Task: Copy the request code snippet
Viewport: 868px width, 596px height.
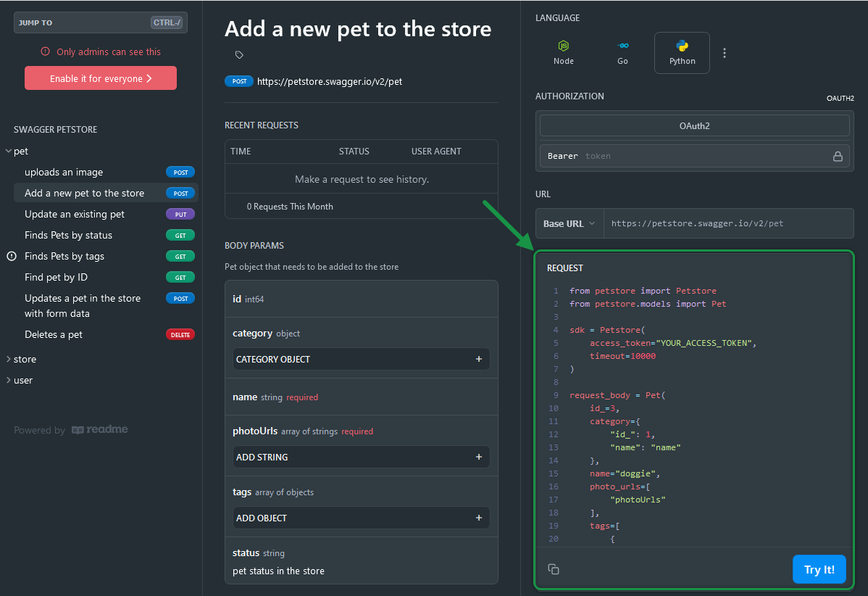Action: click(554, 569)
